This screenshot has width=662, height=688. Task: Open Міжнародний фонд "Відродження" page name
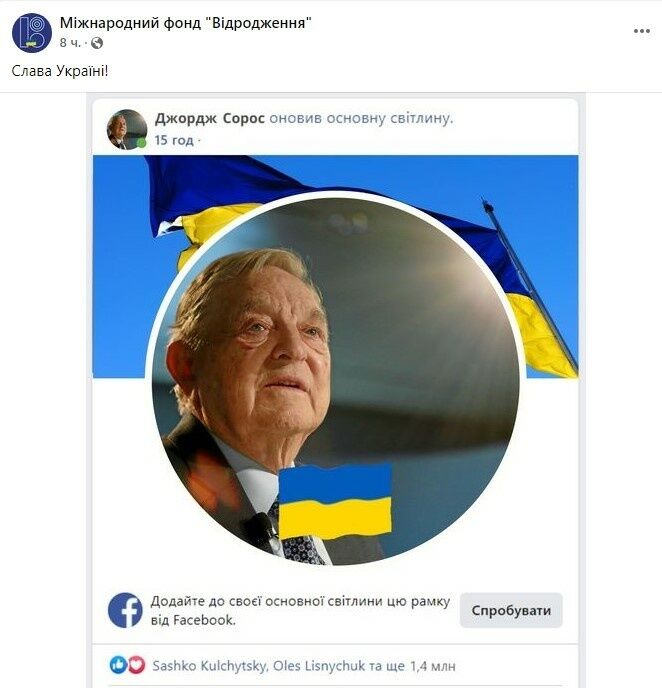click(186, 23)
